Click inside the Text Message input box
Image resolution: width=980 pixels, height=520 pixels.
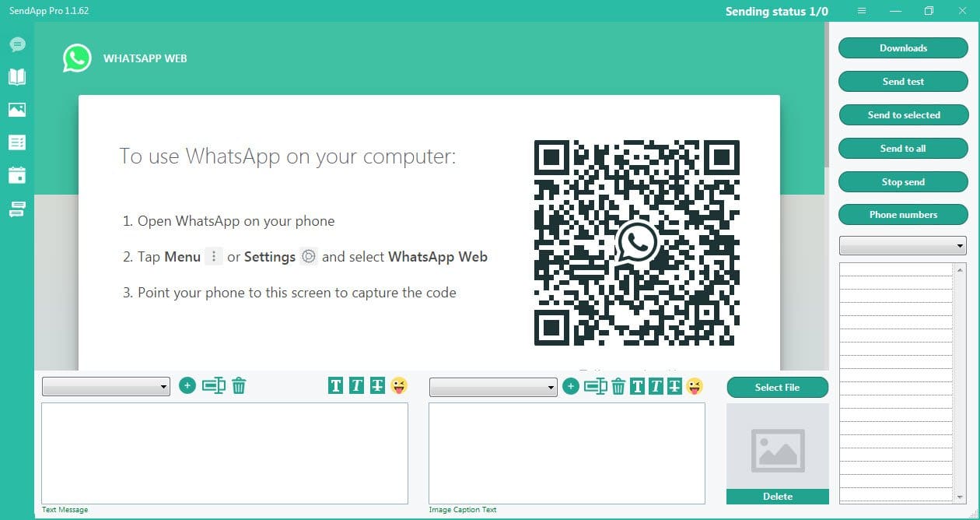pos(224,453)
